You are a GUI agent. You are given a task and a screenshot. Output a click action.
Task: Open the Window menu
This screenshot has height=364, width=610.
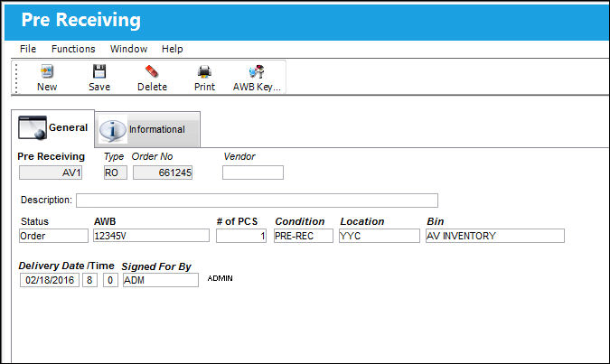point(128,49)
